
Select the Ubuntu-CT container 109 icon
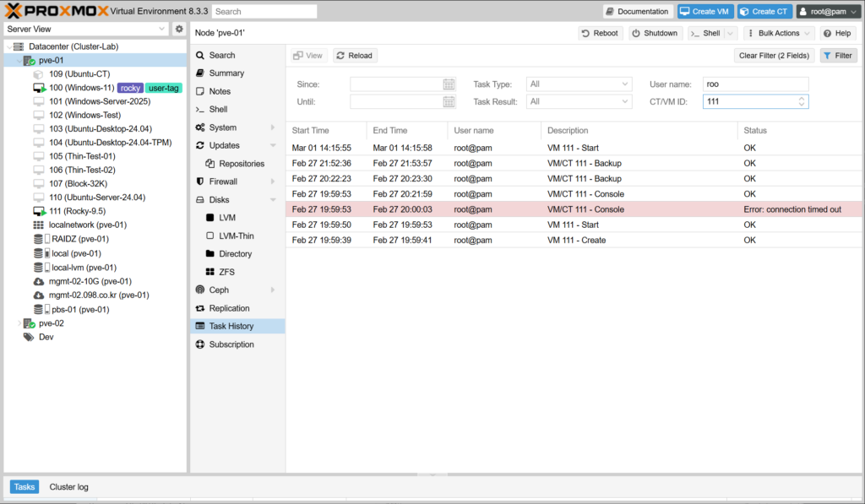(39, 74)
